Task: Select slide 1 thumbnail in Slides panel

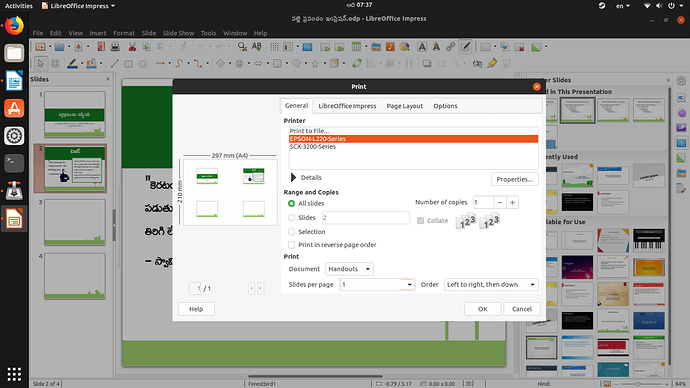Action: (x=75, y=114)
